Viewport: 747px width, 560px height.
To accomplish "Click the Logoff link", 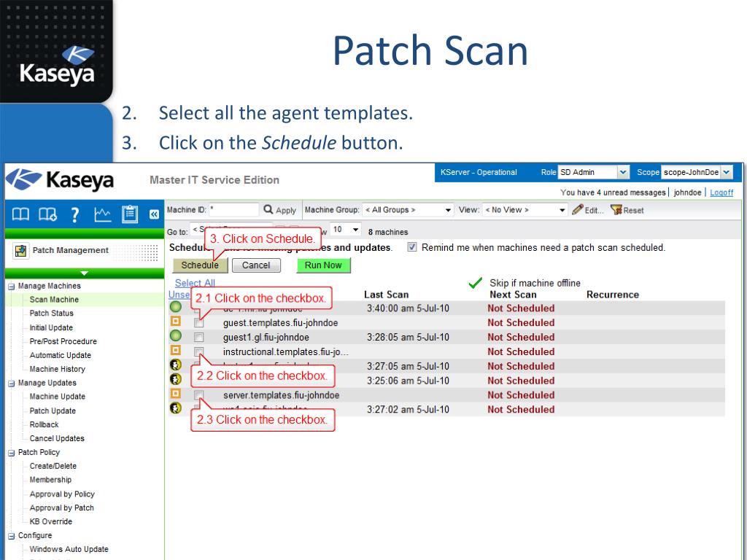I will click(x=721, y=192).
